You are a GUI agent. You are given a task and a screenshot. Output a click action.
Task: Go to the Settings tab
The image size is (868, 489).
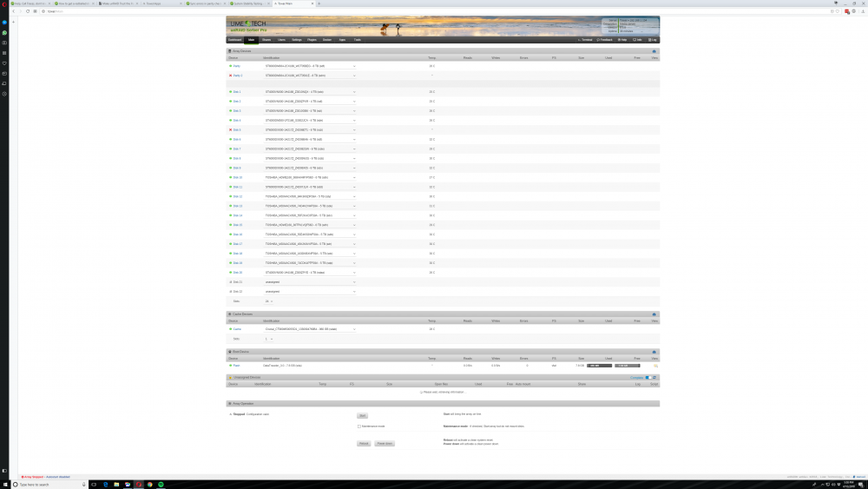[297, 40]
